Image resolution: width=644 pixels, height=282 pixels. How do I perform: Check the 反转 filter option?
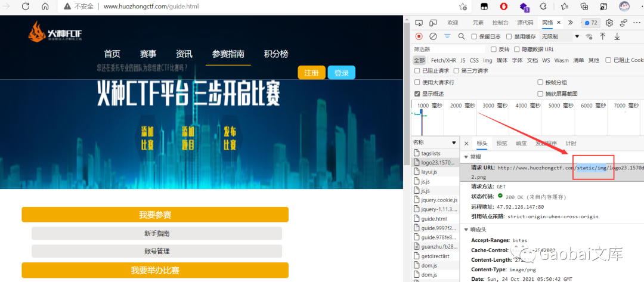[494, 49]
